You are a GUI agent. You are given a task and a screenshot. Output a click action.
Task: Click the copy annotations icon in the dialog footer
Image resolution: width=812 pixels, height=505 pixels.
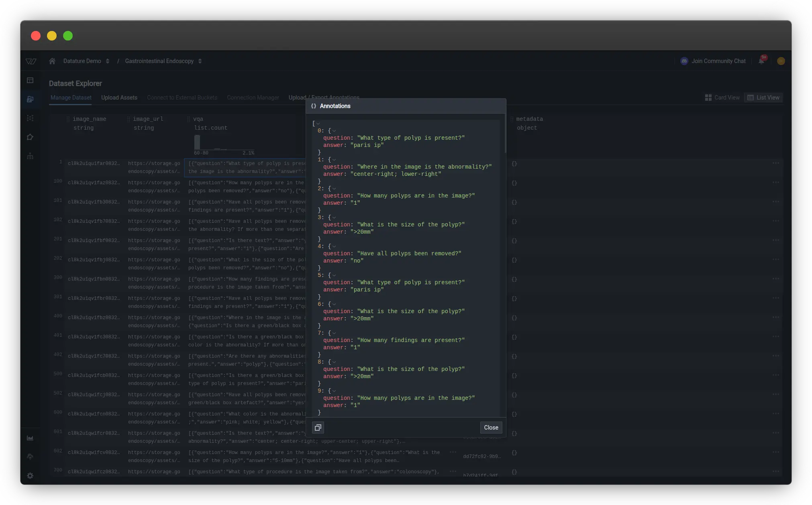(x=318, y=428)
